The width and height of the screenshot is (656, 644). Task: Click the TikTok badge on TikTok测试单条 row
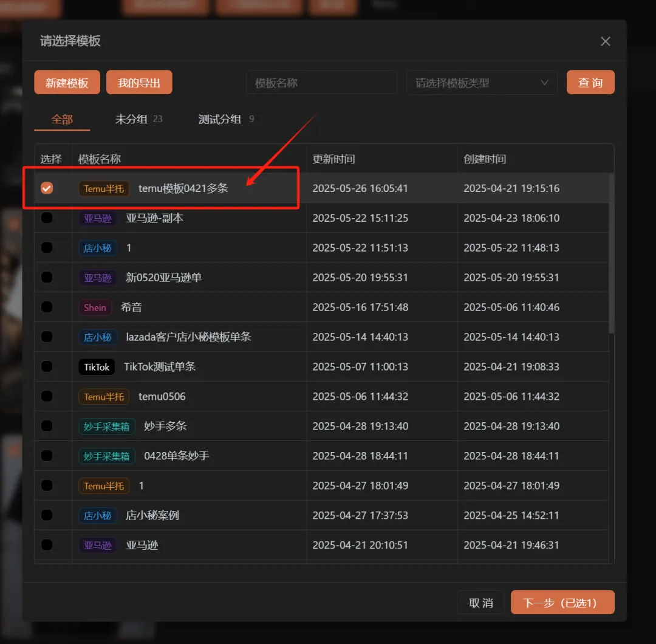pyautogui.click(x=96, y=366)
